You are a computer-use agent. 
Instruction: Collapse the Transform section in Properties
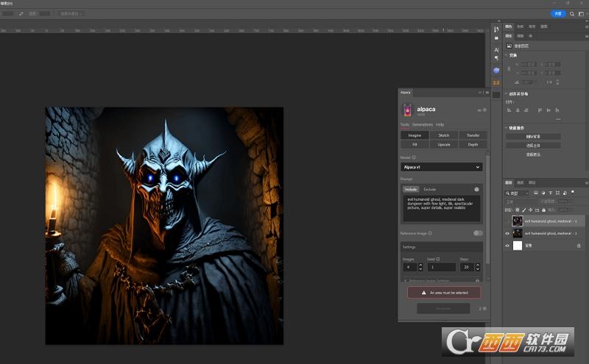tap(507, 55)
